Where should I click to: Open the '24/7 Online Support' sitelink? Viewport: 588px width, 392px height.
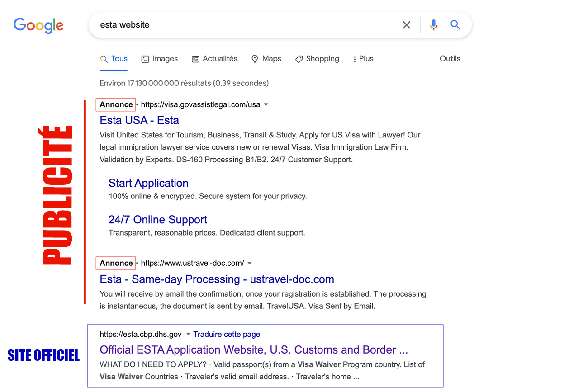(158, 220)
